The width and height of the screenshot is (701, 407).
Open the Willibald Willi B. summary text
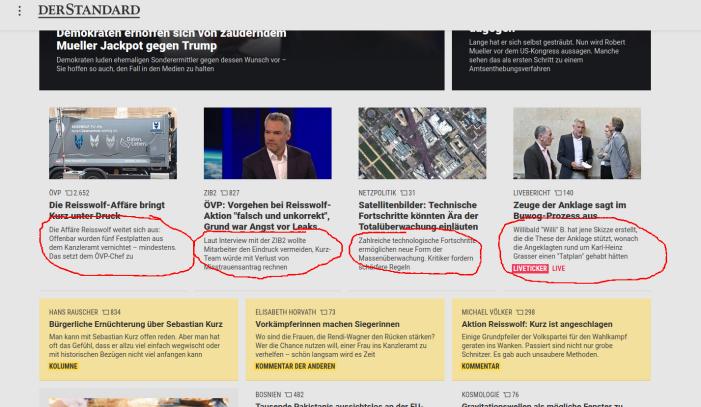coord(576,243)
